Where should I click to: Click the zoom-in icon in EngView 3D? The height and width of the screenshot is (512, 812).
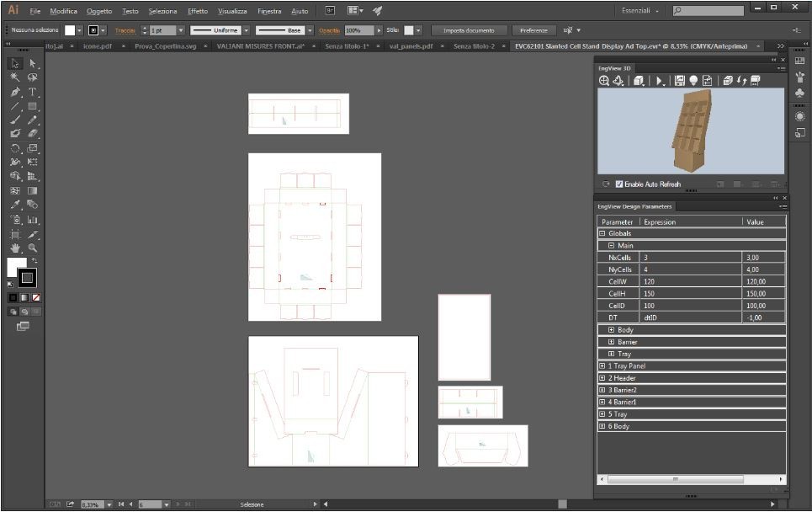(604, 81)
